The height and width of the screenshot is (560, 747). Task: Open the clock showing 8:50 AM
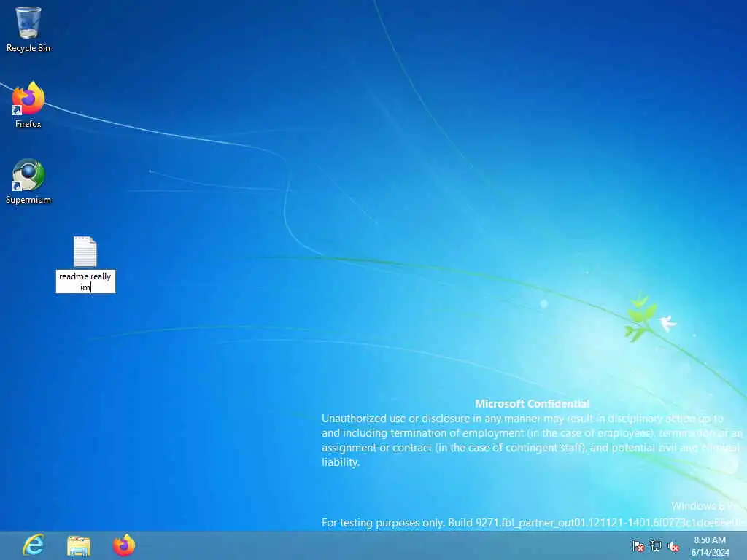pyautogui.click(x=710, y=546)
